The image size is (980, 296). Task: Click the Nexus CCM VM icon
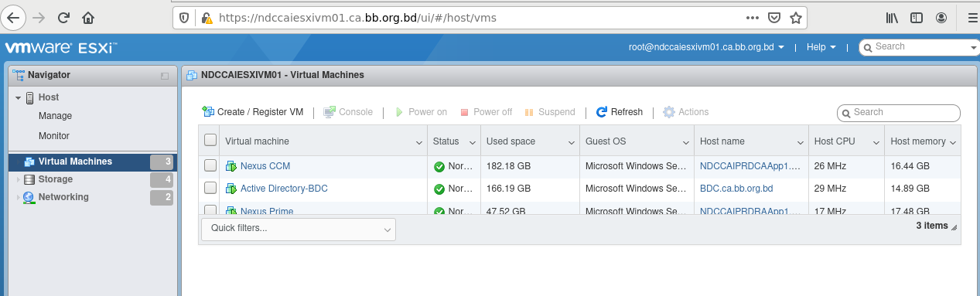click(230, 166)
